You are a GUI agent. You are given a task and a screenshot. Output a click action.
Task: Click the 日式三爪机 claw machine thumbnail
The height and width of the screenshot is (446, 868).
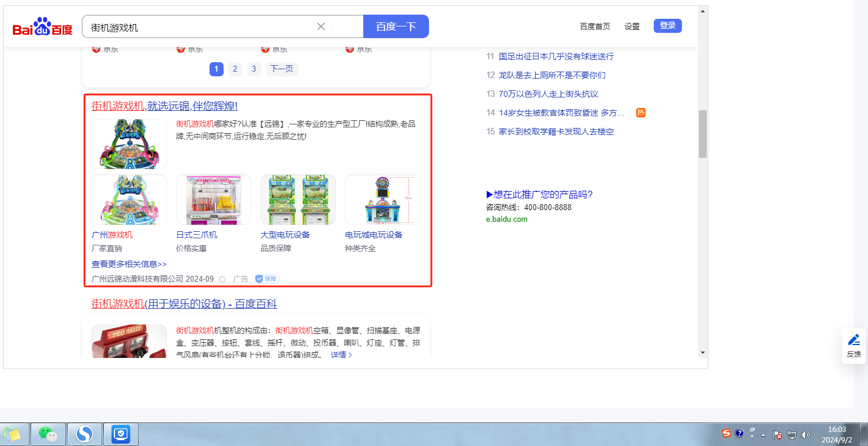[214, 200]
